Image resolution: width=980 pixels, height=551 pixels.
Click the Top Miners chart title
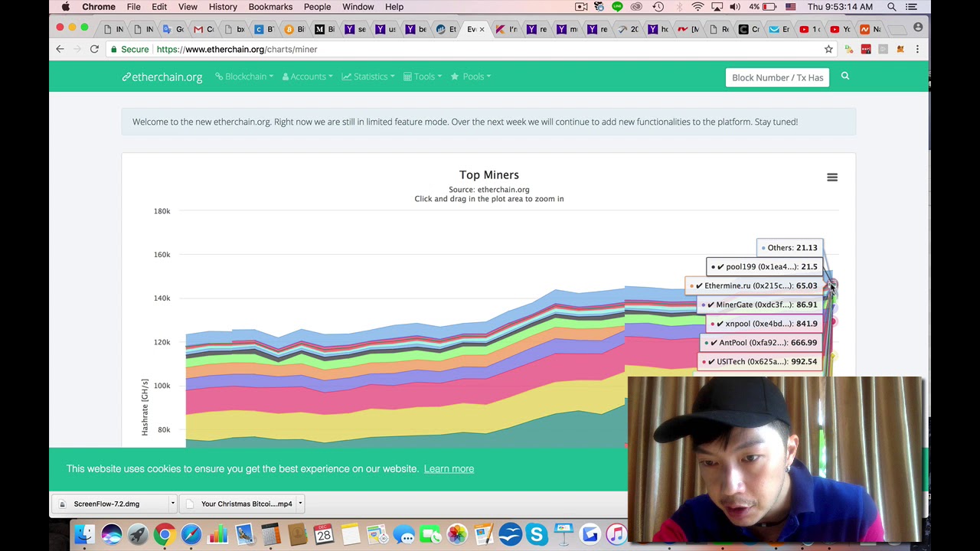[489, 175]
